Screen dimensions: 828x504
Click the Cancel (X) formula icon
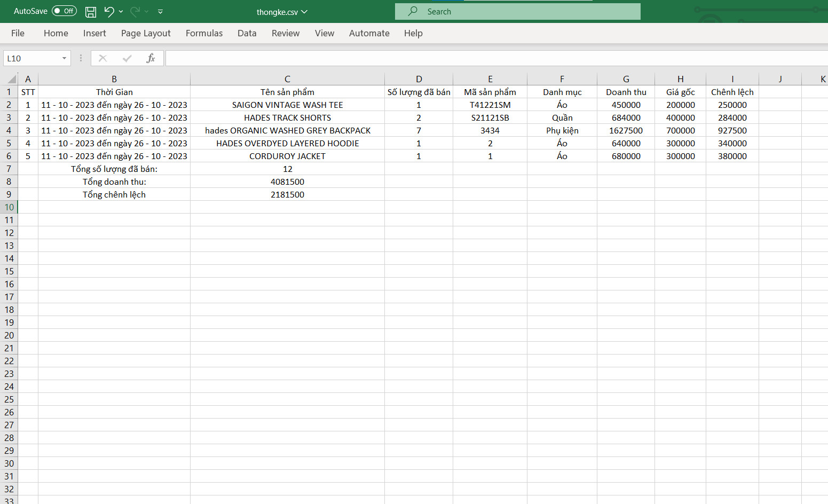[103, 58]
